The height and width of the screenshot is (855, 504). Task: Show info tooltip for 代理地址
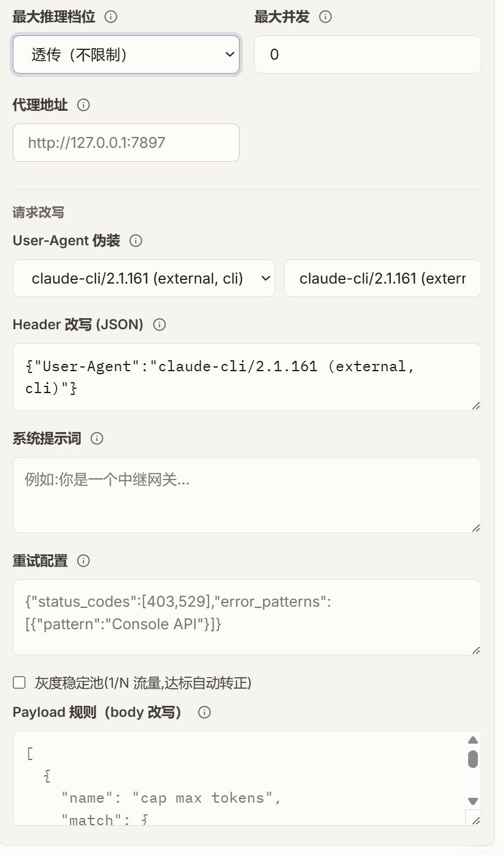[84, 105]
